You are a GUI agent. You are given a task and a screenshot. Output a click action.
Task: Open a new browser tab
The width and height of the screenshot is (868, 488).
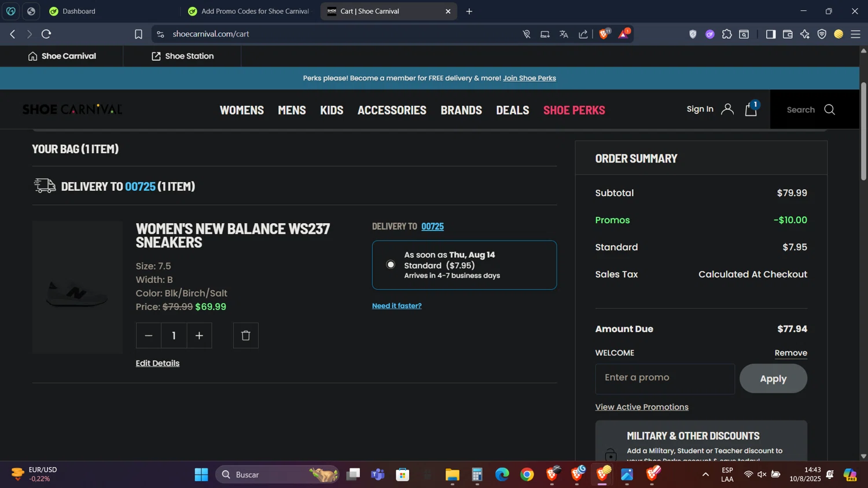[x=469, y=11]
